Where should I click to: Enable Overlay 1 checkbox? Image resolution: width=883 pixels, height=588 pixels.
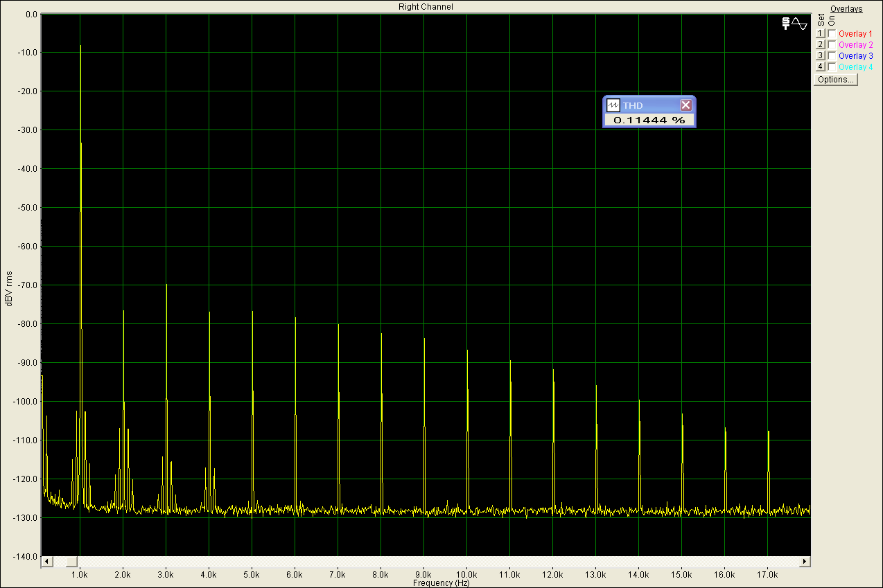point(832,33)
